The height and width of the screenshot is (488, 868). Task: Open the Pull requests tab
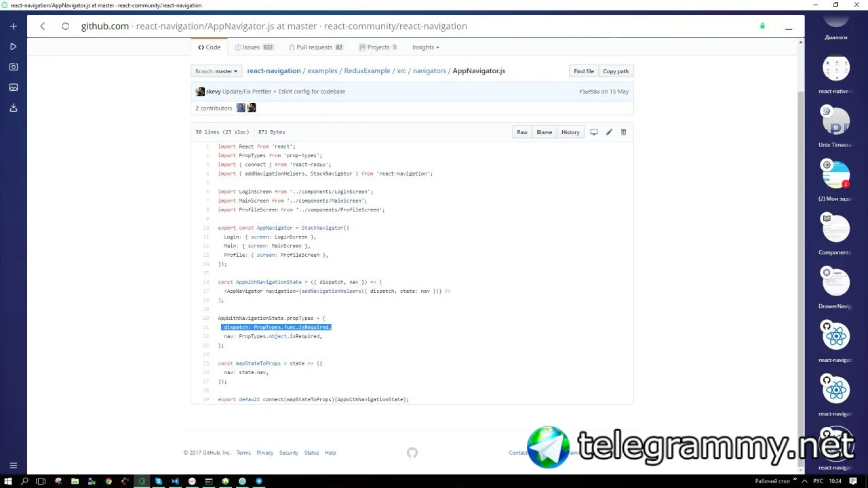(x=316, y=47)
